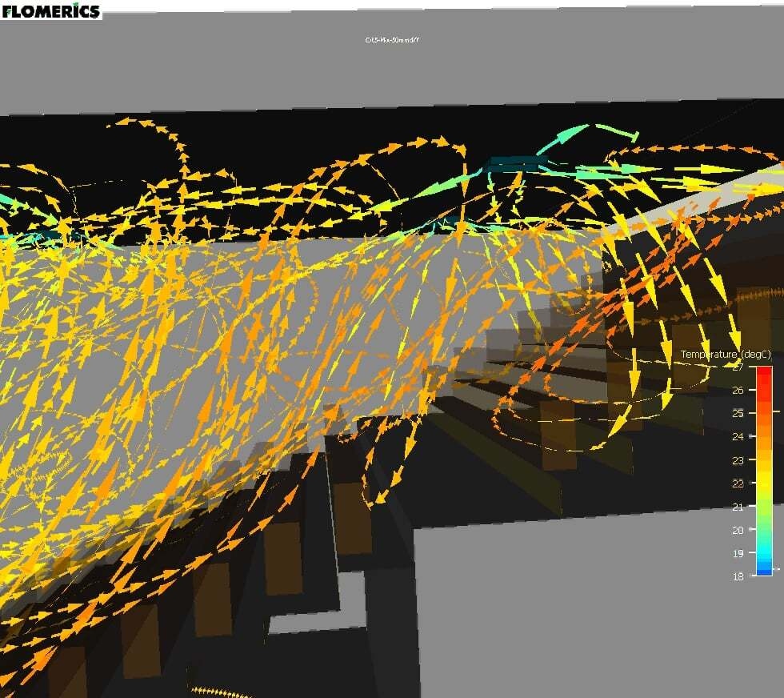The height and width of the screenshot is (698, 784).
Task: Click the marker right of color bar at 25
Action: click(777, 413)
